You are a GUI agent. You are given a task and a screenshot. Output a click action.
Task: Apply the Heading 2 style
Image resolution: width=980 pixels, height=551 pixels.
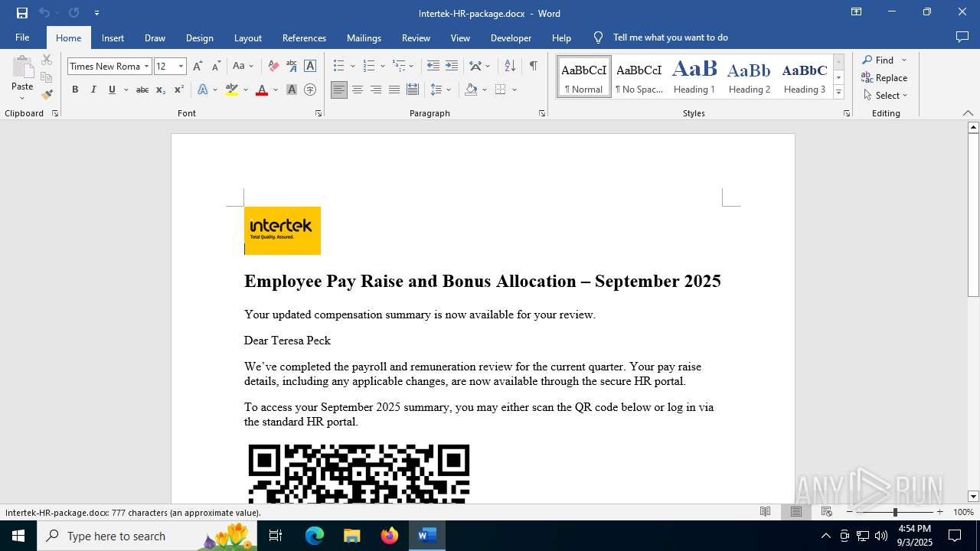point(750,77)
